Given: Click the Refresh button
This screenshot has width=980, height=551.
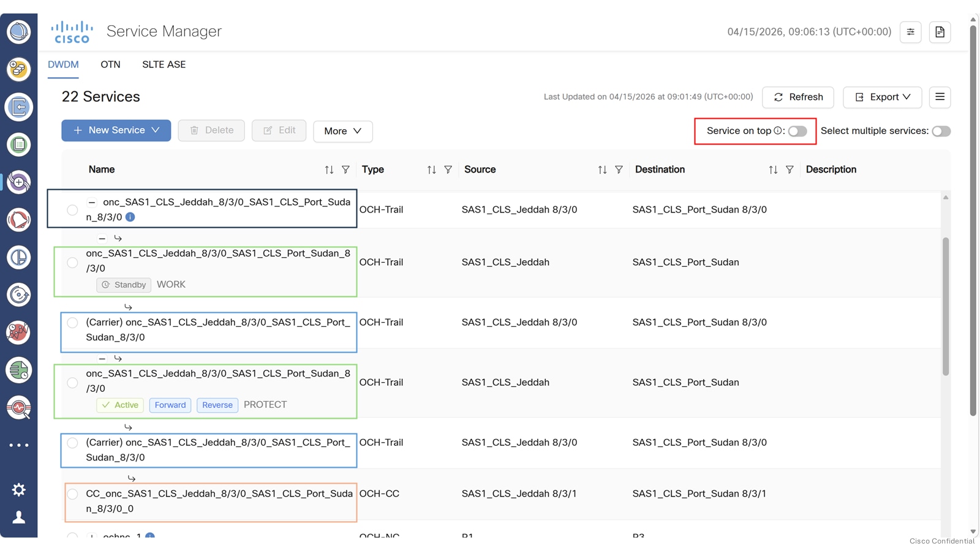Looking at the screenshot, I should (798, 97).
